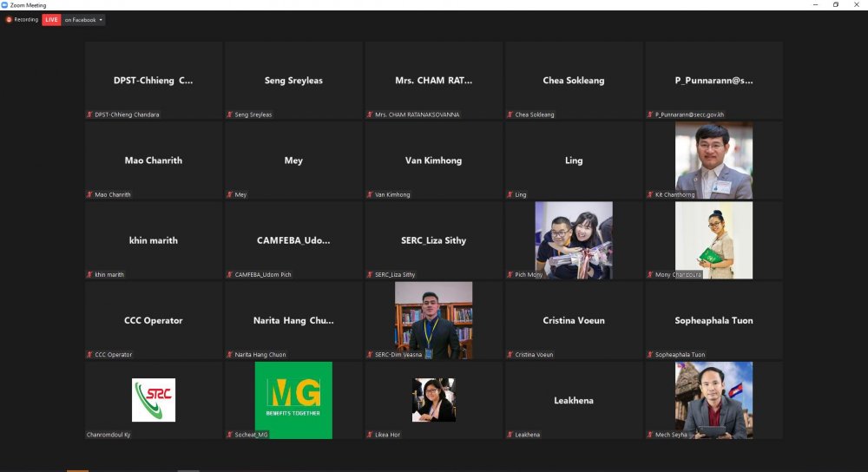Click the P_Punnarann@secc.gov.kh name label

pyautogui.click(x=690, y=115)
